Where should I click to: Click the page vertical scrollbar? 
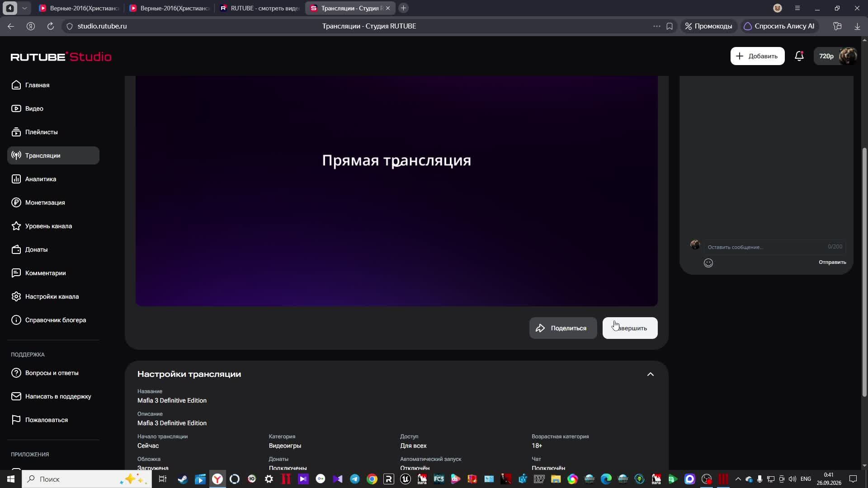tap(865, 272)
